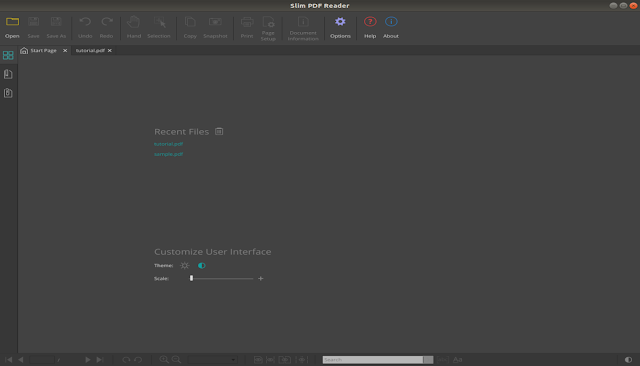Screen dimensions: 640x366
Task: Increase scale with the plus button
Action: 261,278
